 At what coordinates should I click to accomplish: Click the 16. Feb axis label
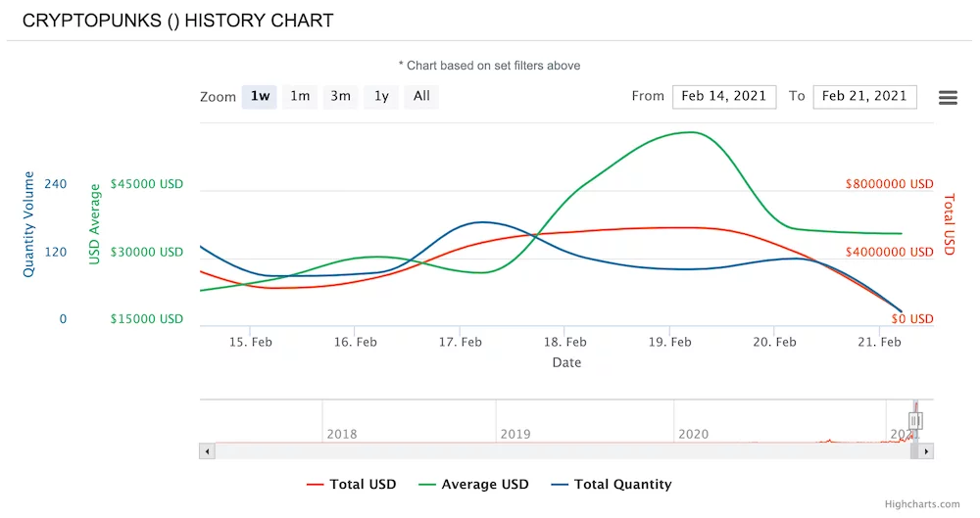[x=355, y=343]
